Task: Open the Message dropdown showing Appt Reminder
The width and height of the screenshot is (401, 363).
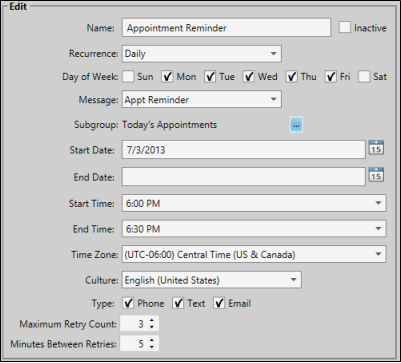Action: pyautogui.click(x=202, y=99)
